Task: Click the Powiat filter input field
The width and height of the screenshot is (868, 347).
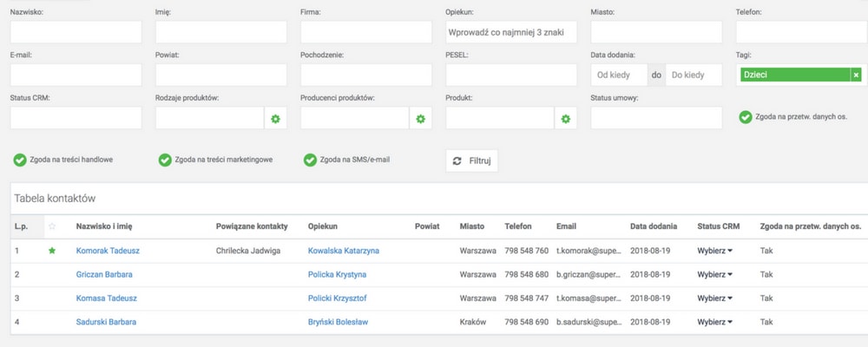Action: (x=220, y=75)
